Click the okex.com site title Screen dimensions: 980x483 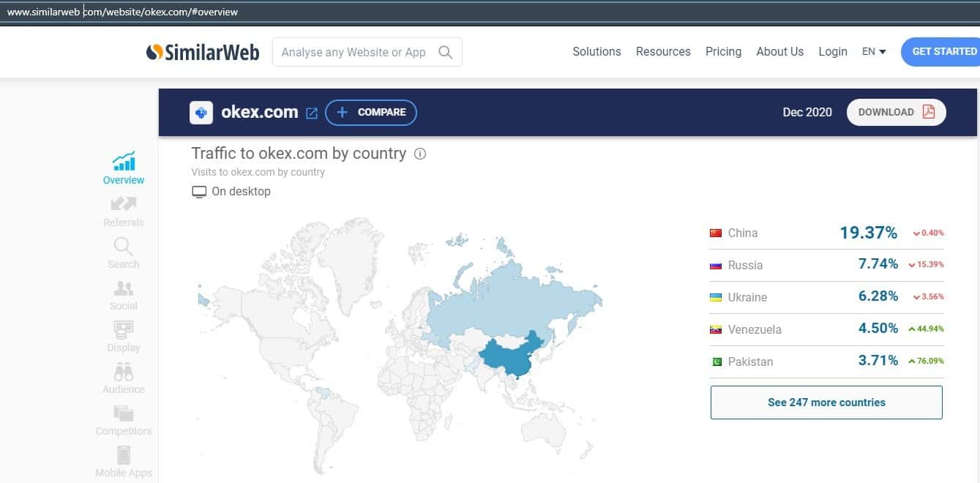pyautogui.click(x=260, y=112)
